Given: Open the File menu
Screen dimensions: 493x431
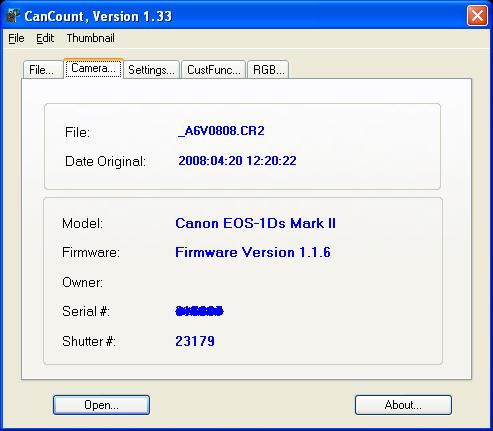Looking at the screenshot, I should (x=16, y=38).
